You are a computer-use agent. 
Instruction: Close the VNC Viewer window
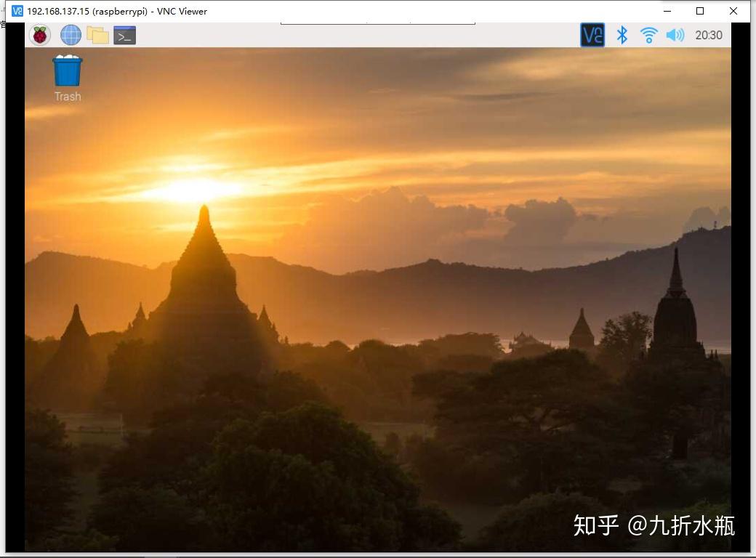coord(733,11)
